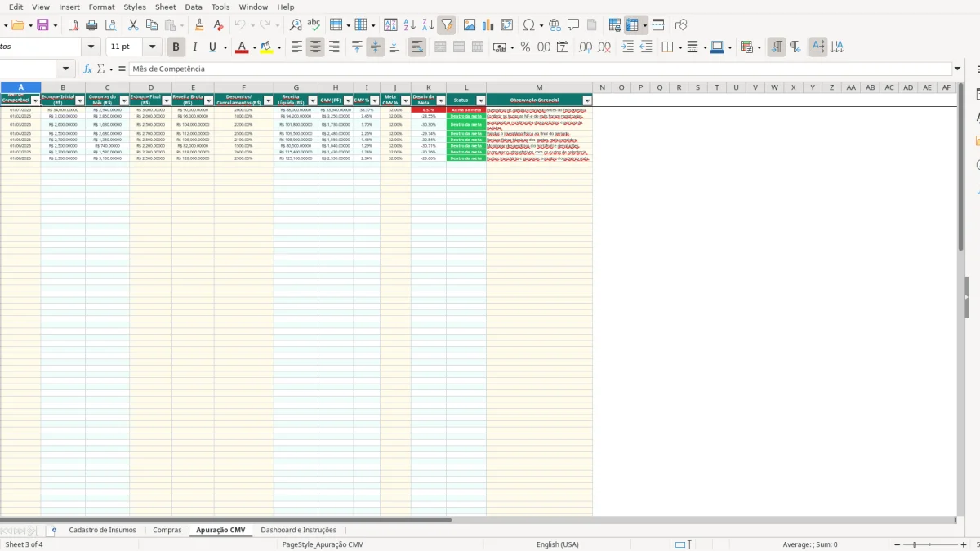Open the Insert menu
This screenshot has width=980, height=551.
click(69, 7)
